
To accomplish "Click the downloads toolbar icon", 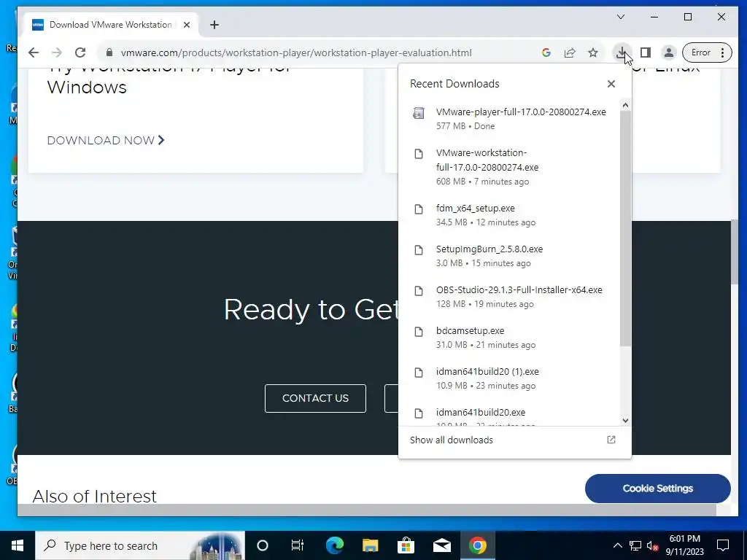I will [622, 52].
